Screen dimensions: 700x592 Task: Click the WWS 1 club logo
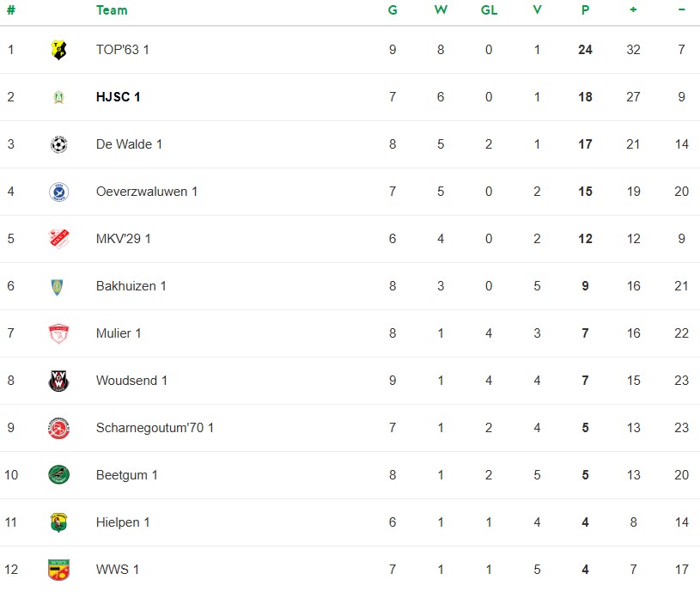(58, 570)
